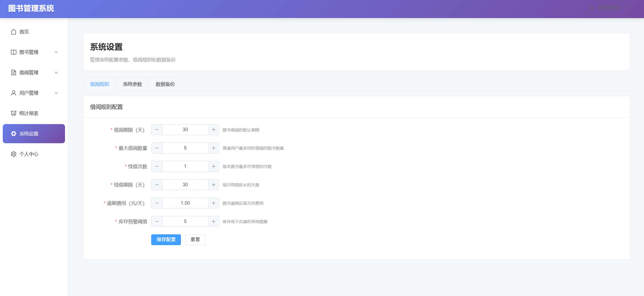Viewport: 644px width, 296px height.
Task: Click the 借阅期限 (天) value field
Action: pos(185,130)
